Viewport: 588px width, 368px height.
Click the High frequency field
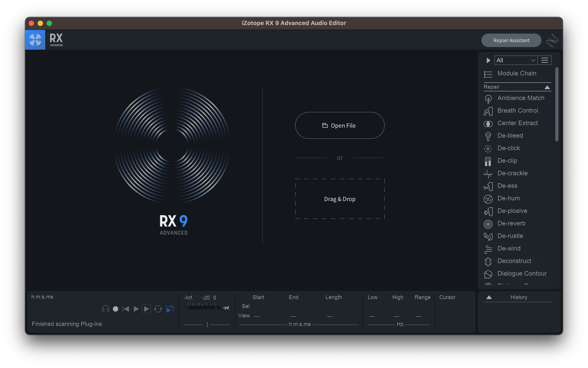click(x=396, y=316)
